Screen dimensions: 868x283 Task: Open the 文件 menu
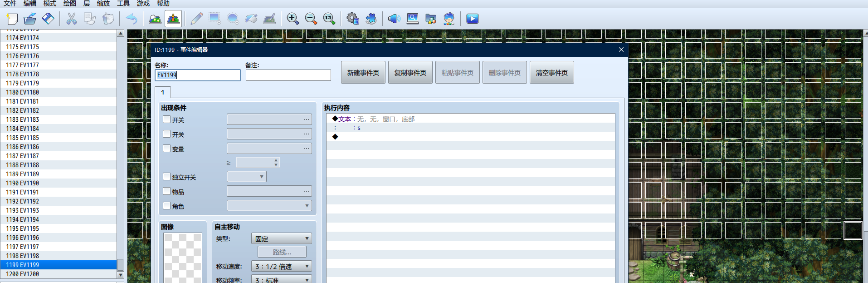coord(10,4)
